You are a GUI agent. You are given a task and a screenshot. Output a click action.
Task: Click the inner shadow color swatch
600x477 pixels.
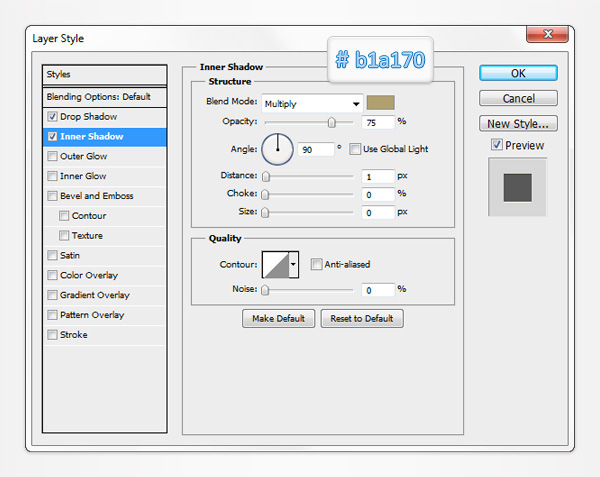click(381, 102)
